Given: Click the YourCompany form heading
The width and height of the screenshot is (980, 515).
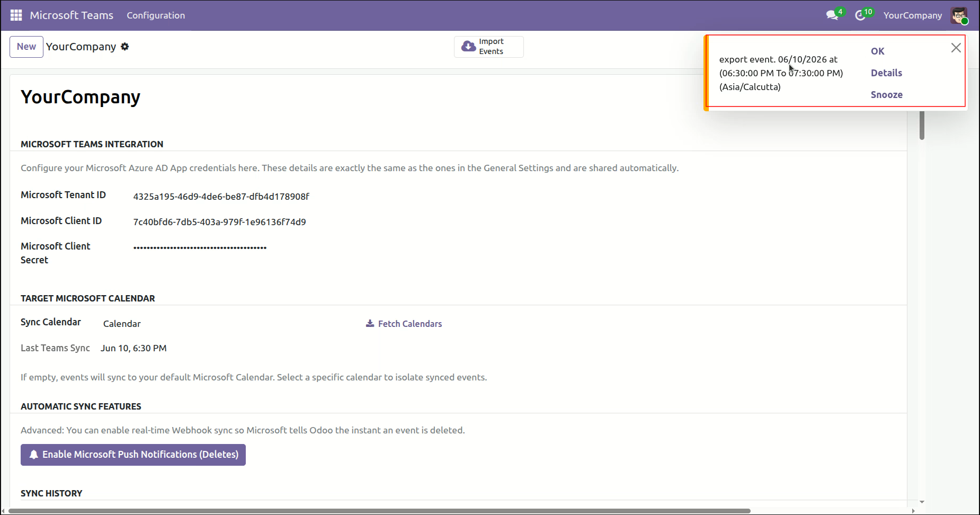Looking at the screenshot, I should (x=81, y=97).
